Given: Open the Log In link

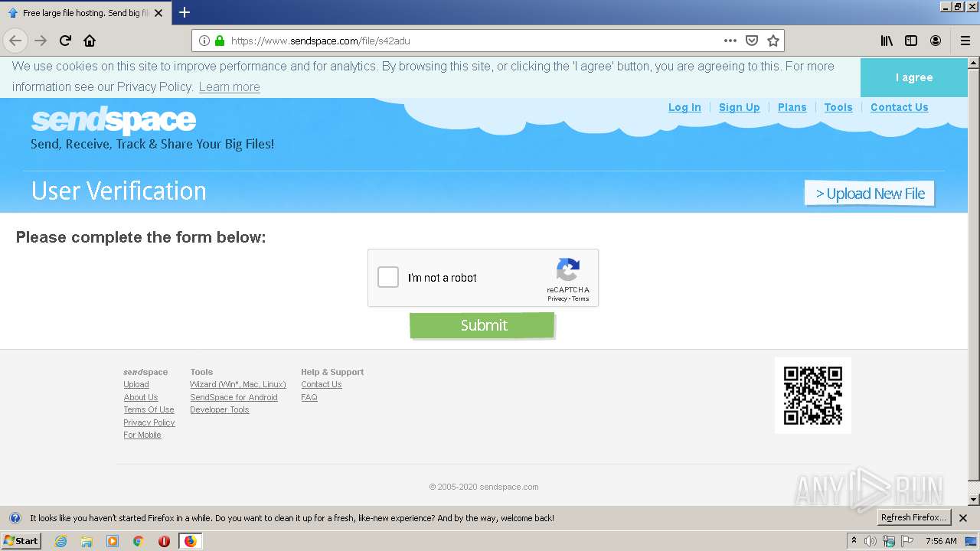Looking at the screenshot, I should (684, 107).
